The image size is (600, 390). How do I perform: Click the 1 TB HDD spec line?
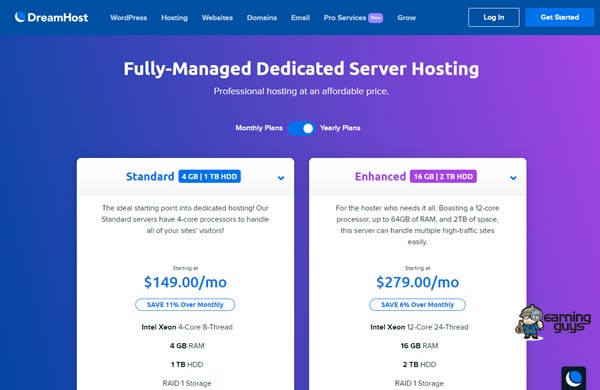tap(187, 364)
